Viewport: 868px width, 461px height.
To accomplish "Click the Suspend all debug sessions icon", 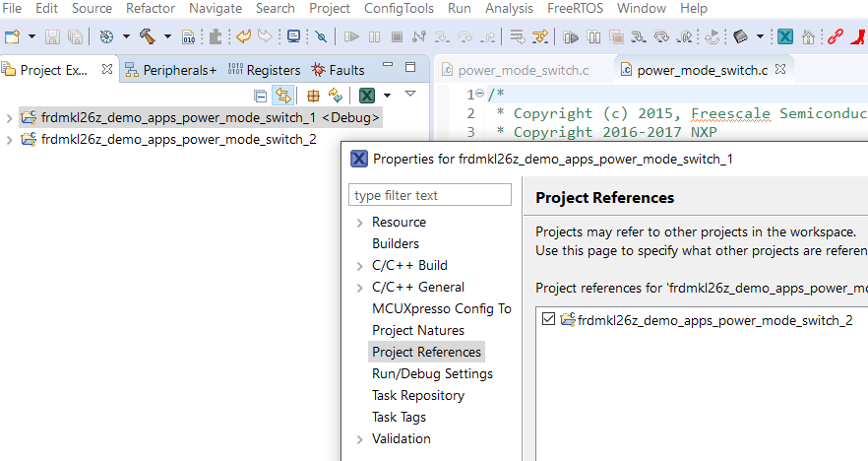I will 594,37.
